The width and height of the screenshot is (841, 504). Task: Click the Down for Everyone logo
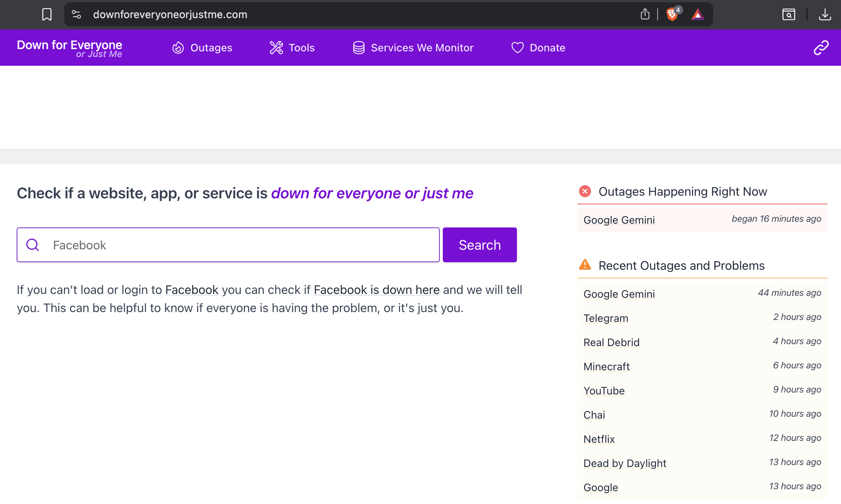[70, 48]
